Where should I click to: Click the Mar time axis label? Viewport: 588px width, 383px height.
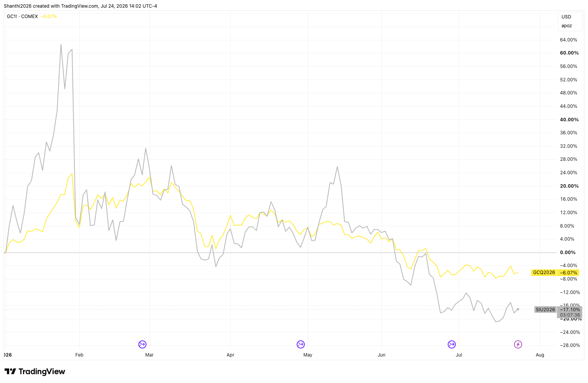(x=149, y=355)
